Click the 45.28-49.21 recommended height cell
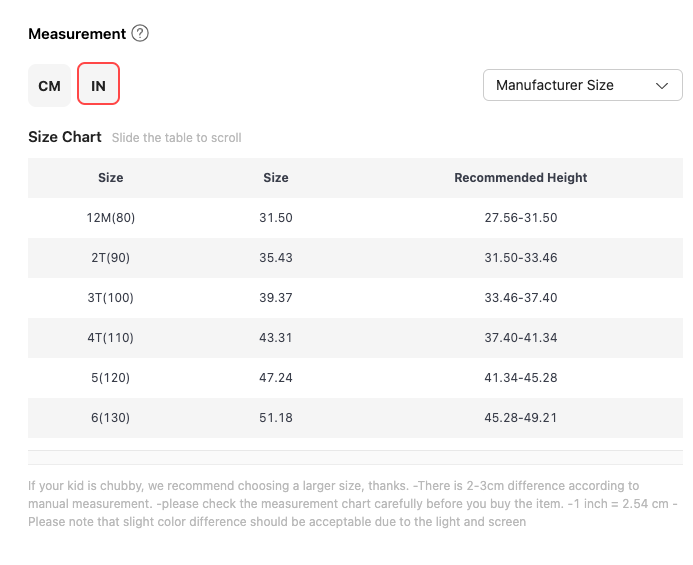The image size is (693, 565). click(520, 418)
